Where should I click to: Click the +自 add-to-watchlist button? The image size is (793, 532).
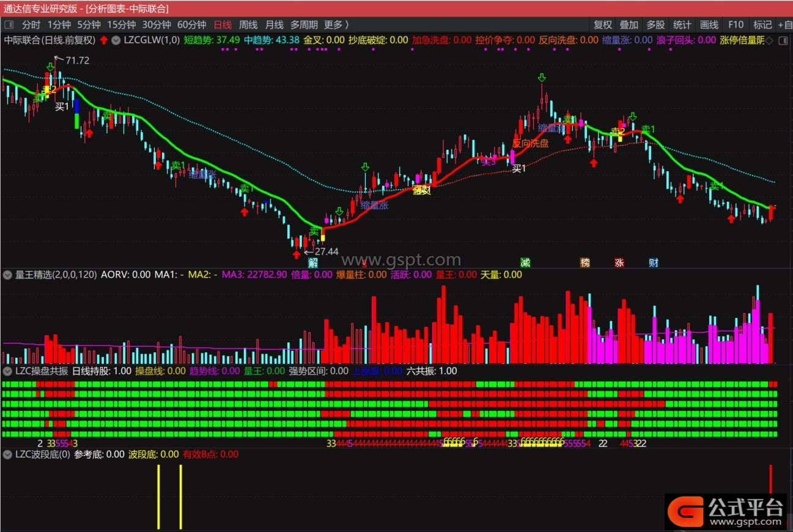pyautogui.click(x=785, y=24)
